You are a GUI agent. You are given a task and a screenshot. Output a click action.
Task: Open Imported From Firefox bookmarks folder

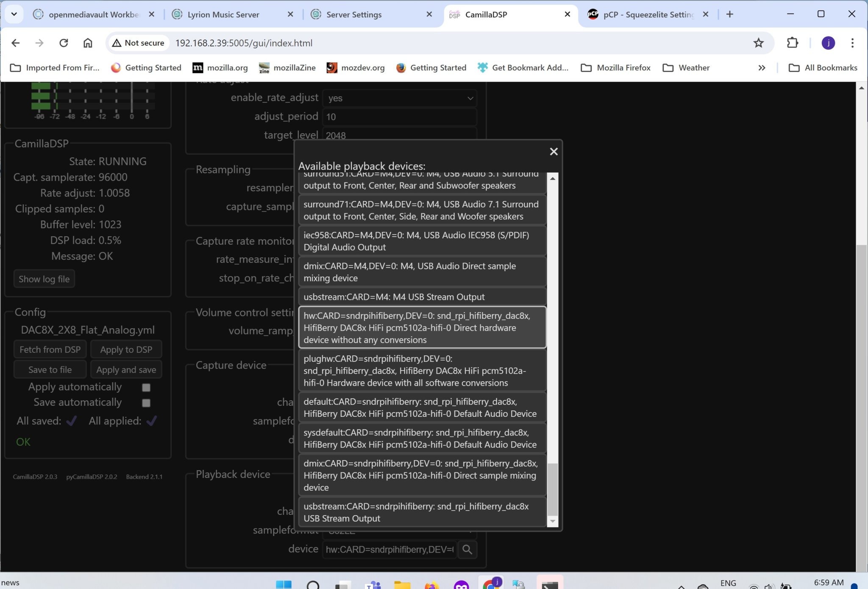pyautogui.click(x=55, y=67)
